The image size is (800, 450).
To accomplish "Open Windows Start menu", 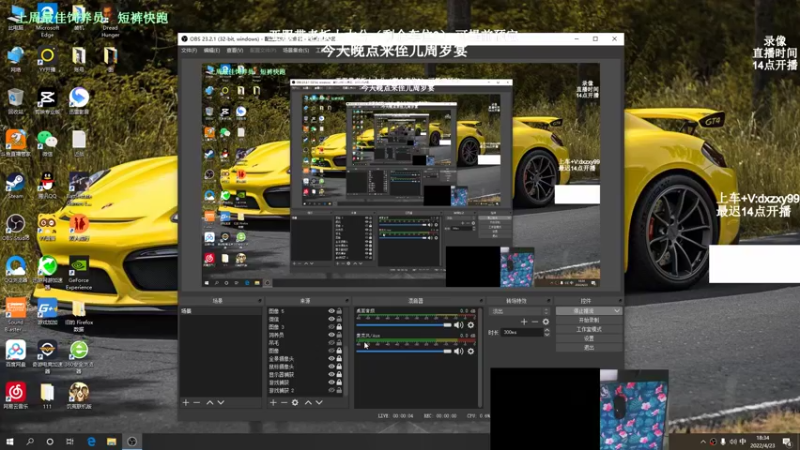I will pyautogui.click(x=10, y=441).
